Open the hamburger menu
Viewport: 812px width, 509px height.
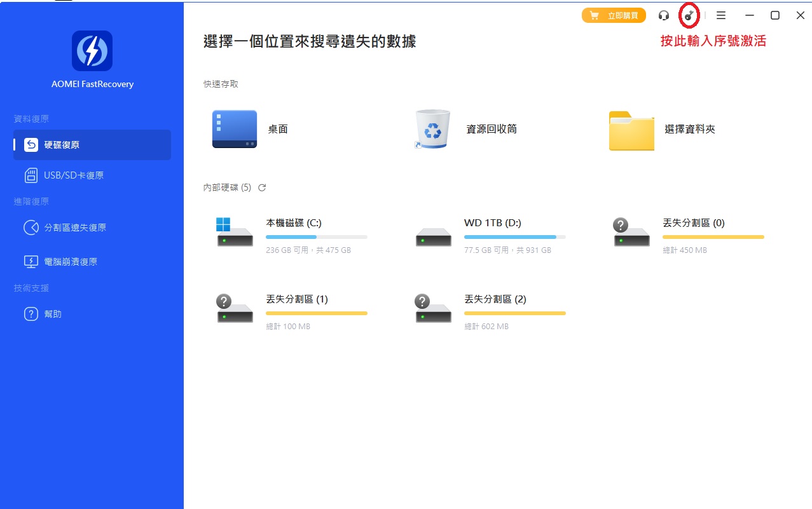tap(720, 15)
